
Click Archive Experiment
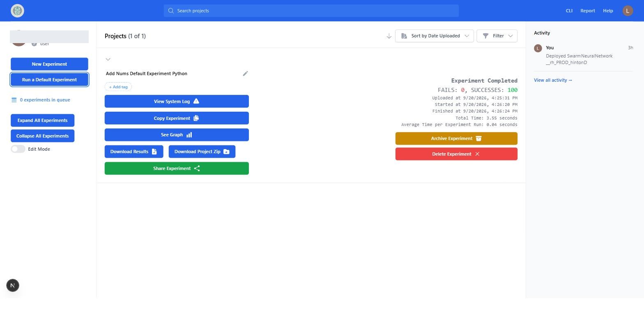(x=456, y=138)
